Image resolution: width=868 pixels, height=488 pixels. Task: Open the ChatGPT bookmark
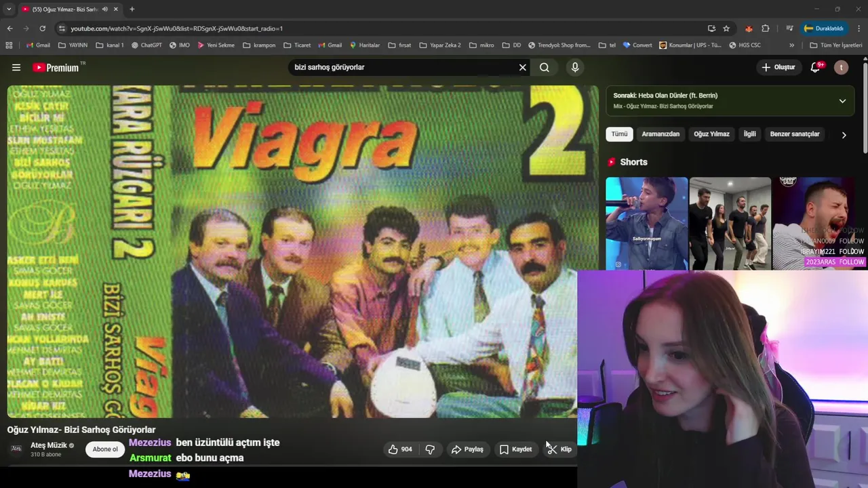click(146, 45)
